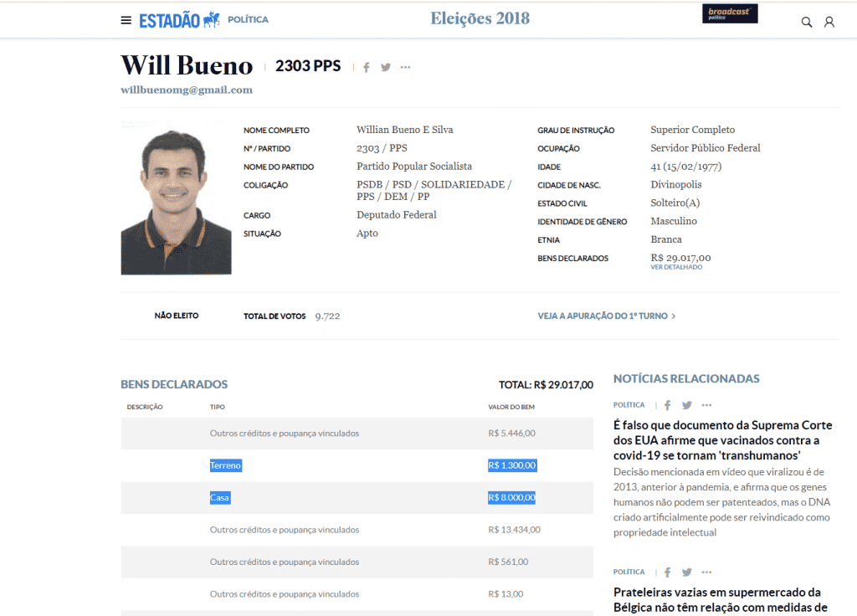This screenshot has height=616, width=857.
Task: Click the chevron after '1º turno'
Action: pyautogui.click(x=674, y=316)
